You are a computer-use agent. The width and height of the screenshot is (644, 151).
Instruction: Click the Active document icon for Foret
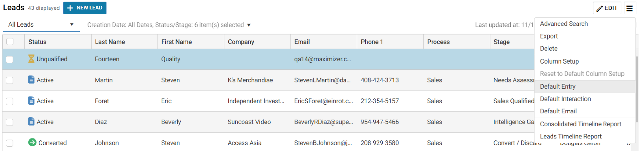pos(31,101)
